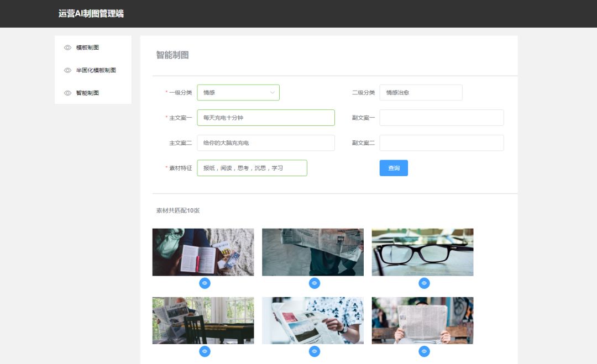Click the 二级分类 field showing 情感治愈
597x364 pixels.
421,92
